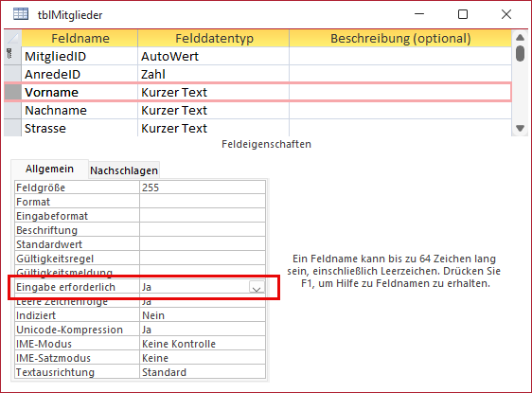Click the Strasse field name cell
This screenshot has height=393, width=532.
tap(80, 128)
